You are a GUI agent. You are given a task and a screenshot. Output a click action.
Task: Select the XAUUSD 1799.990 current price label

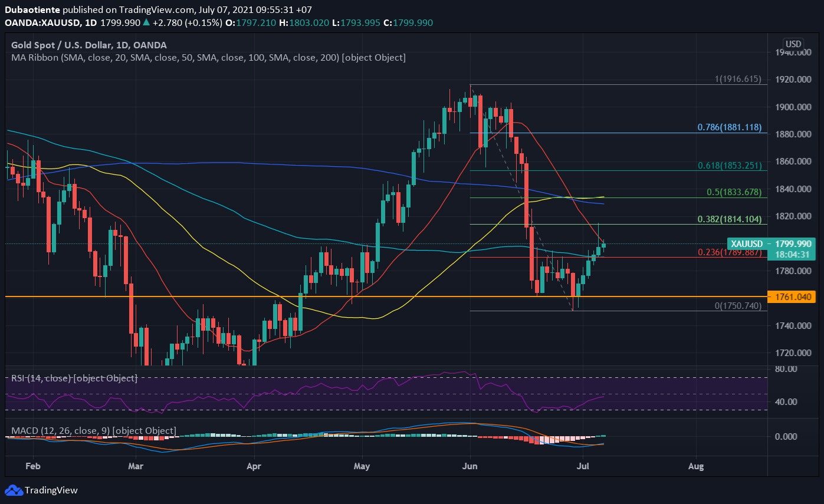click(771, 243)
